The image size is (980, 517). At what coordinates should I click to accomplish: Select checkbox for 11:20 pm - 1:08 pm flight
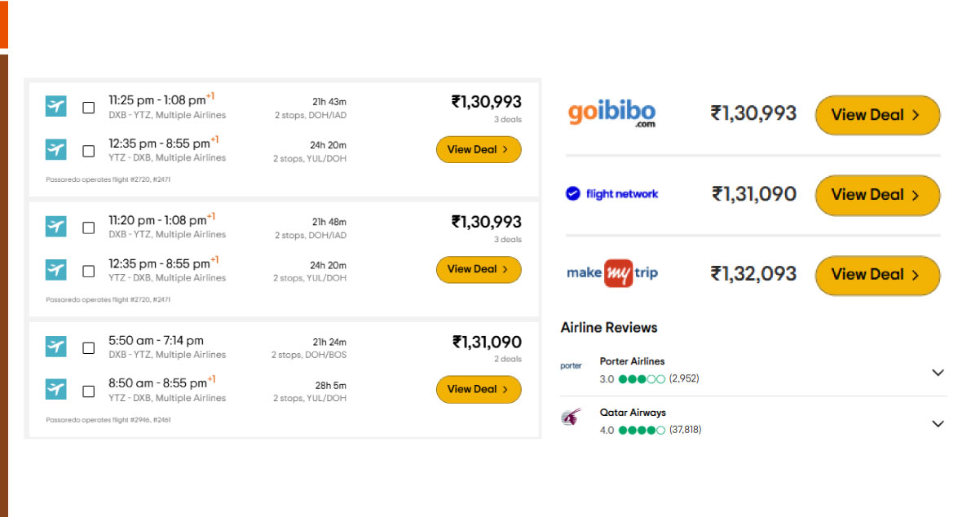[x=89, y=228]
